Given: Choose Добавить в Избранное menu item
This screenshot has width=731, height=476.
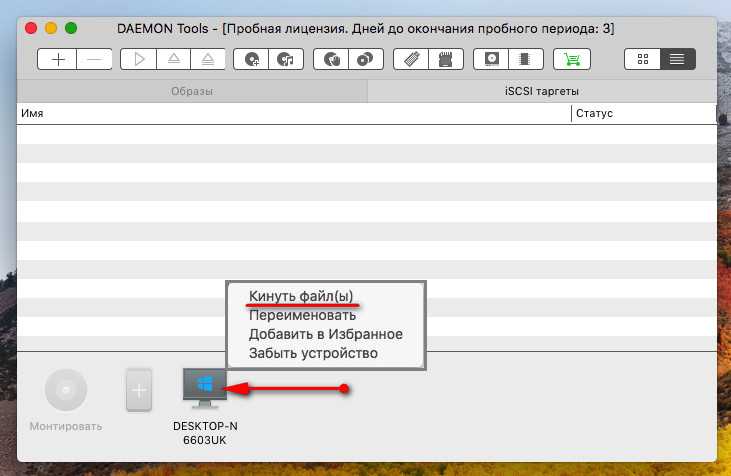Looking at the screenshot, I should [325, 334].
